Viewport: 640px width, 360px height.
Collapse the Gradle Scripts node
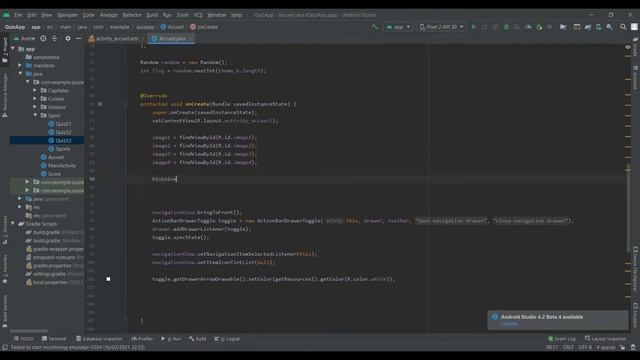pyautogui.click(x=13, y=224)
